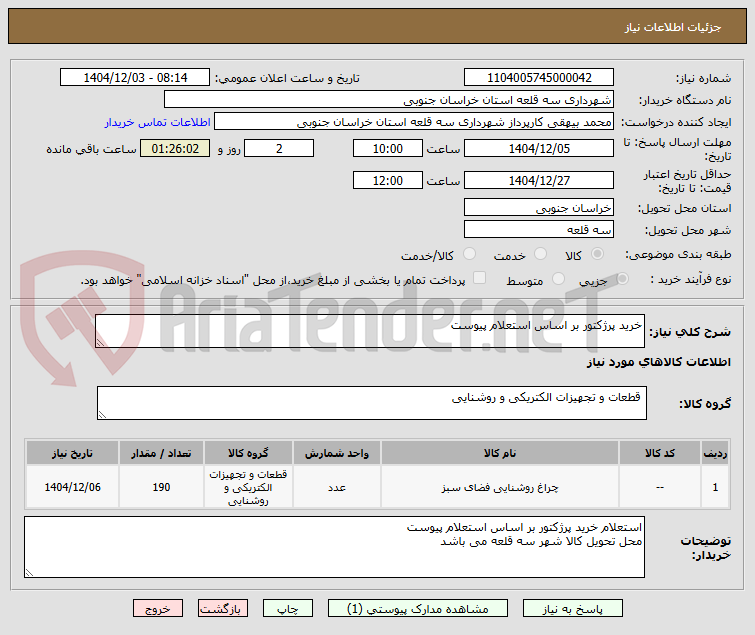Click the شرح کلی نیاز text area
Screen dimensions: 755x635
click(370, 331)
